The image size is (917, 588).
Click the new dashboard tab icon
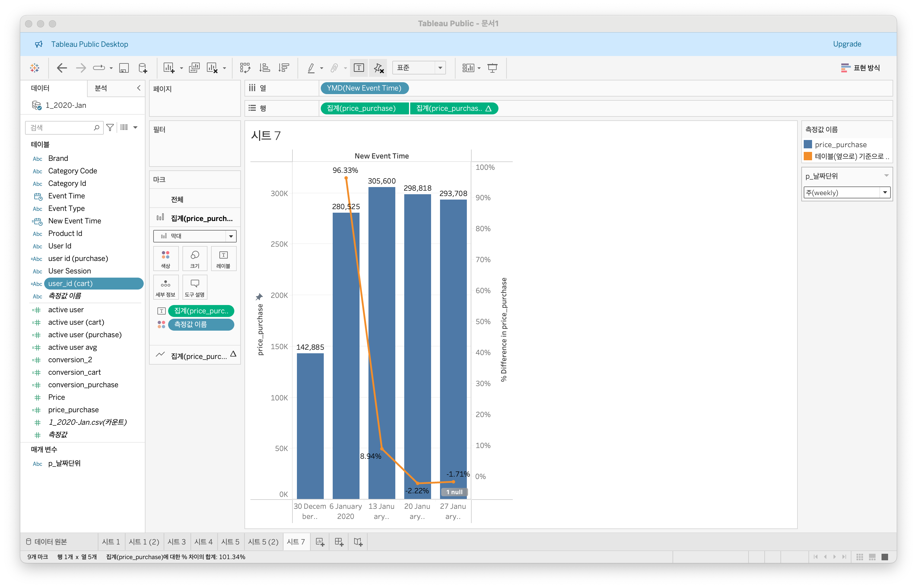pyautogui.click(x=339, y=542)
